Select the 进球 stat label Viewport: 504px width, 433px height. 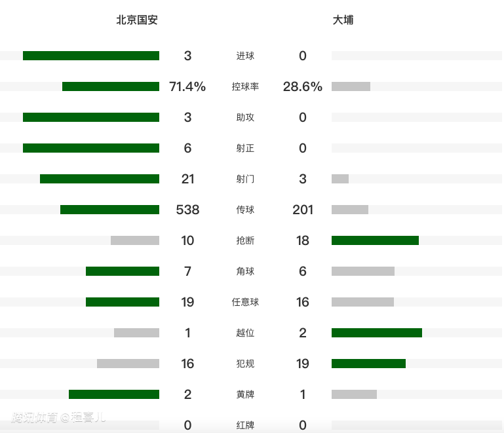[245, 56]
